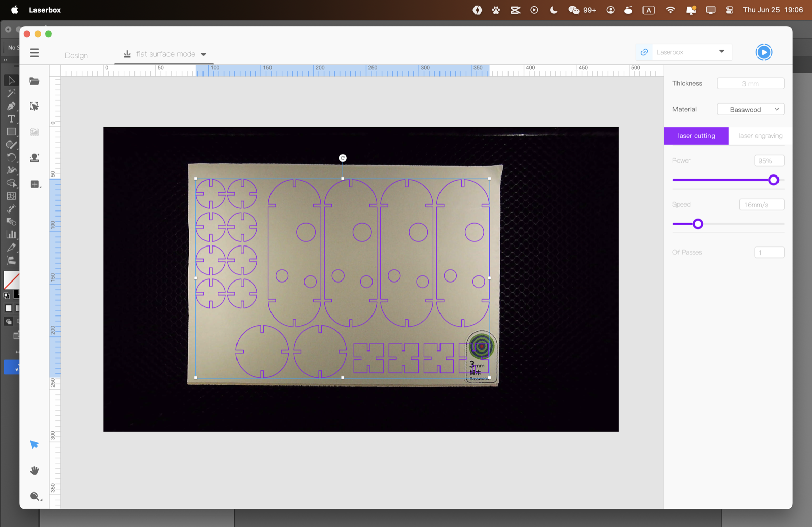The width and height of the screenshot is (812, 527).
Task: Click the Power 95% input field
Action: (769, 161)
